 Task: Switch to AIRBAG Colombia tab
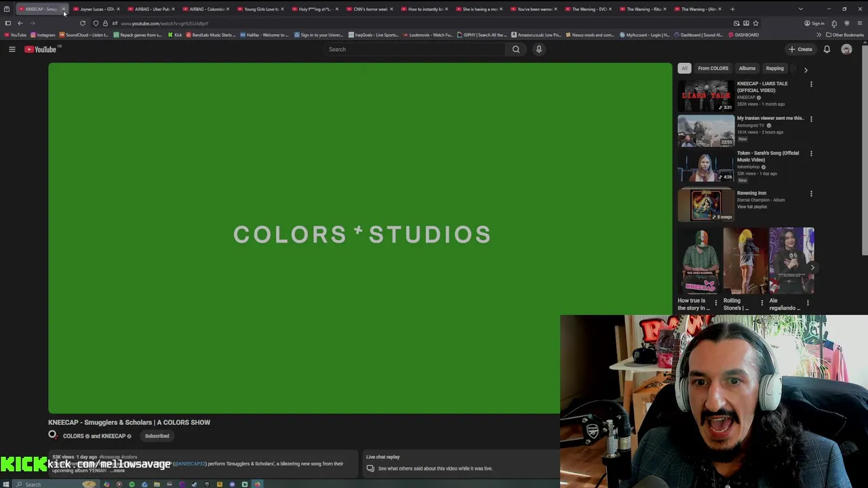[x=206, y=9]
